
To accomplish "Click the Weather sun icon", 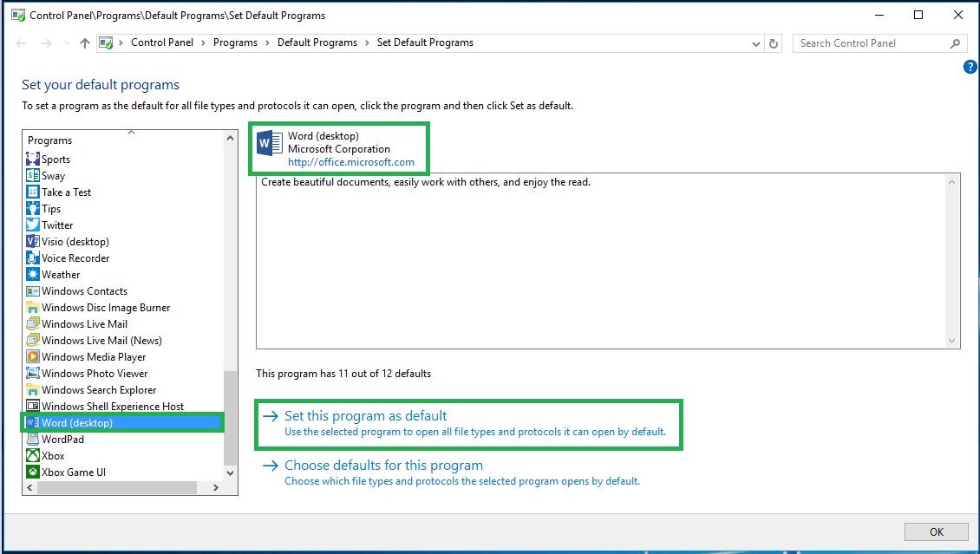I will tap(32, 274).
